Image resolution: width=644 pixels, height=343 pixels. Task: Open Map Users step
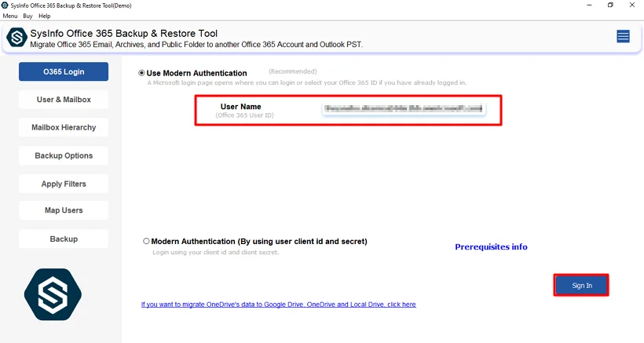[64, 210]
